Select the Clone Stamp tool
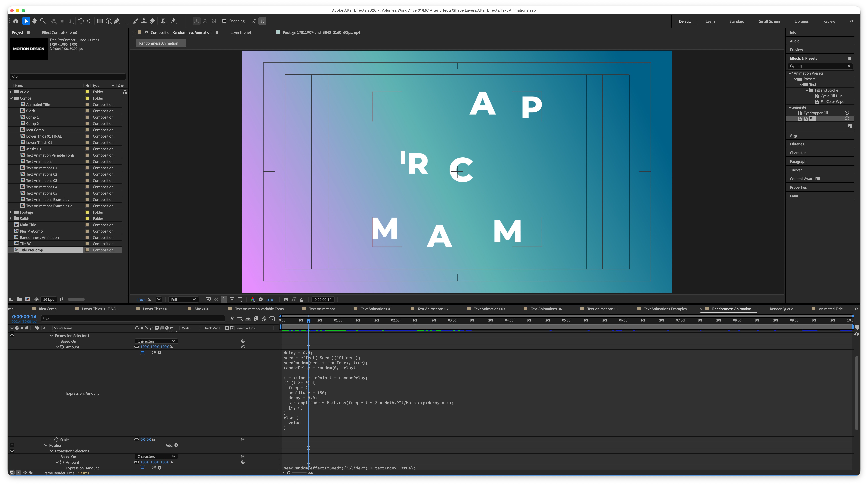 click(144, 21)
